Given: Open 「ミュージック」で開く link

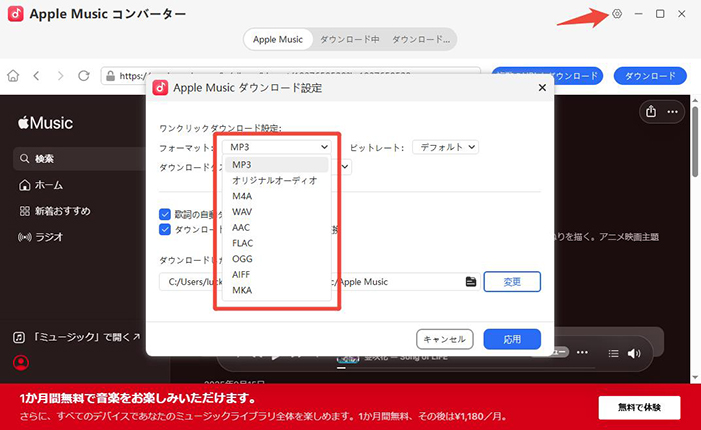Looking at the screenshot, I should 76,337.
